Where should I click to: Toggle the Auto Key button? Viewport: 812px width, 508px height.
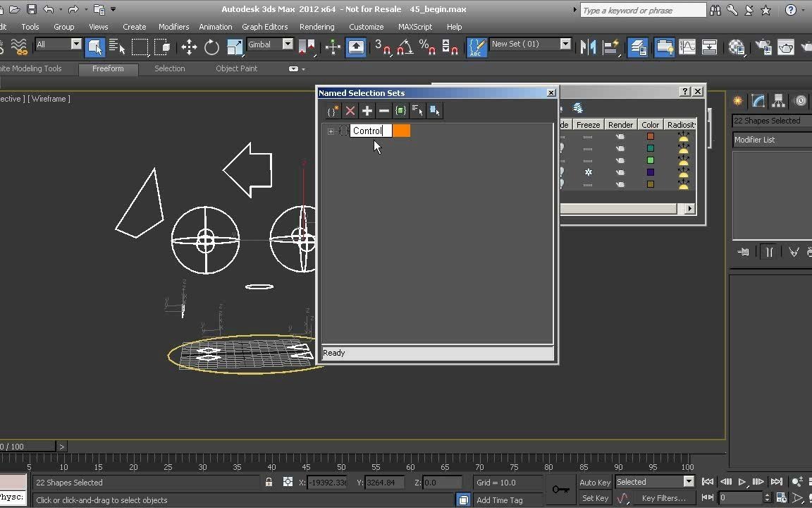click(x=594, y=483)
